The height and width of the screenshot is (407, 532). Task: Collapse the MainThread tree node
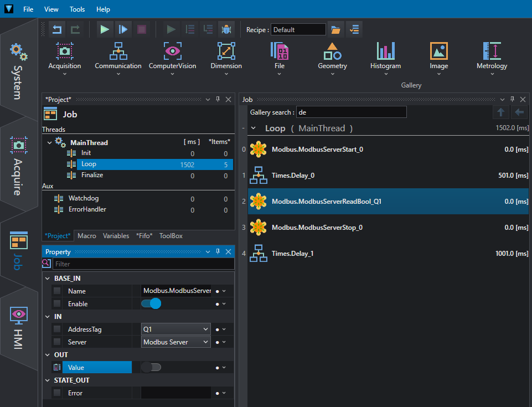49,142
